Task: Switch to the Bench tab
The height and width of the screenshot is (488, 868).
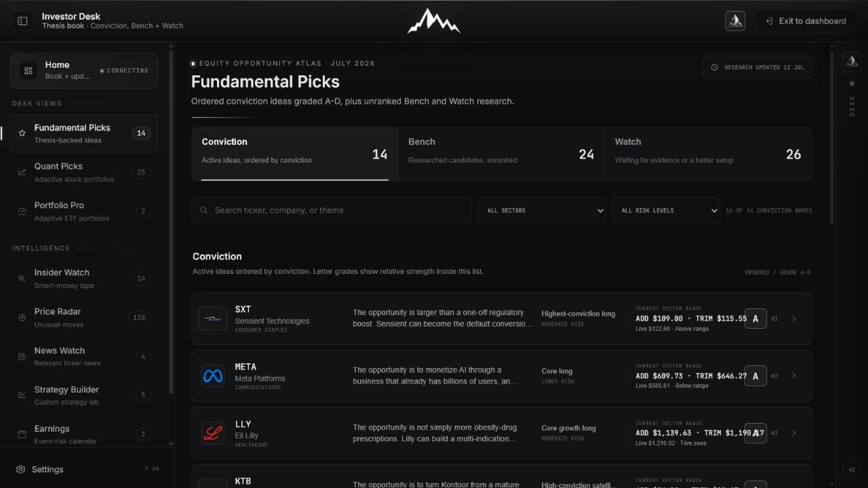Action: tap(501, 154)
